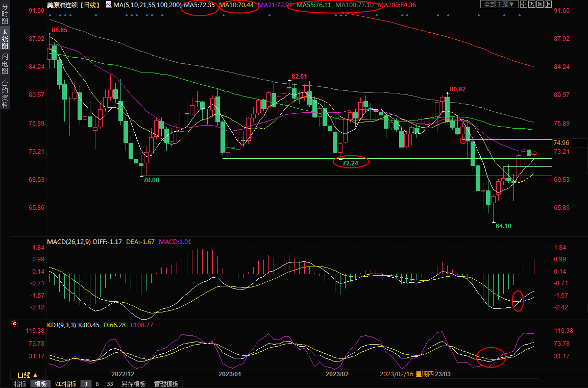Open the 全部主题 dropdown
Screen dimensions: 588x388
[499, 5]
